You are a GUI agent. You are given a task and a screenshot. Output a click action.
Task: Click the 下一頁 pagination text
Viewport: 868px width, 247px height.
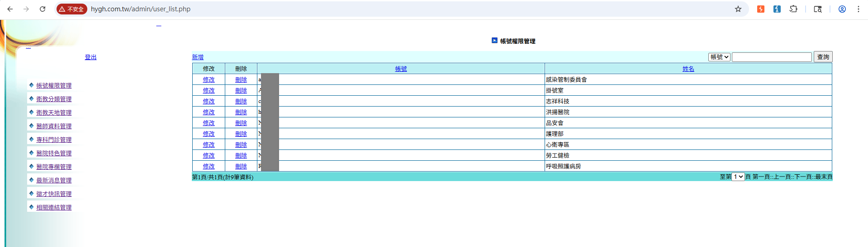click(803, 177)
